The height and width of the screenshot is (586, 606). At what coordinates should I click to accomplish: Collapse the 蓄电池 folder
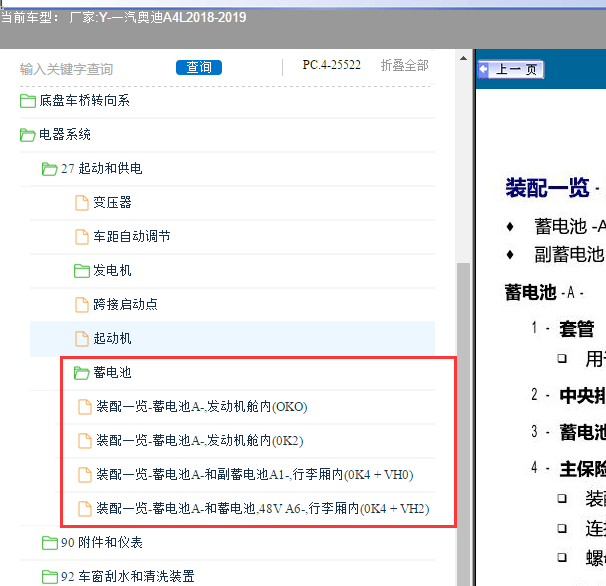pyautogui.click(x=112, y=373)
